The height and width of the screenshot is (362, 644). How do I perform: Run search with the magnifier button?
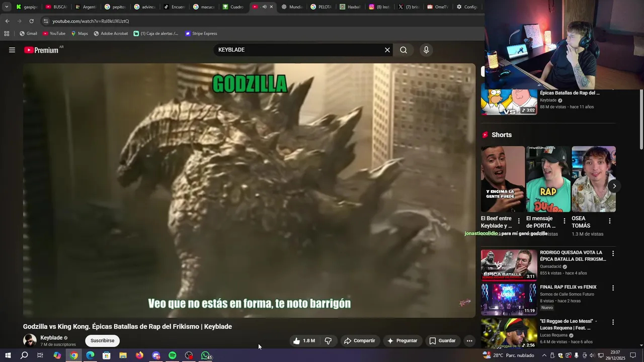click(404, 50)
